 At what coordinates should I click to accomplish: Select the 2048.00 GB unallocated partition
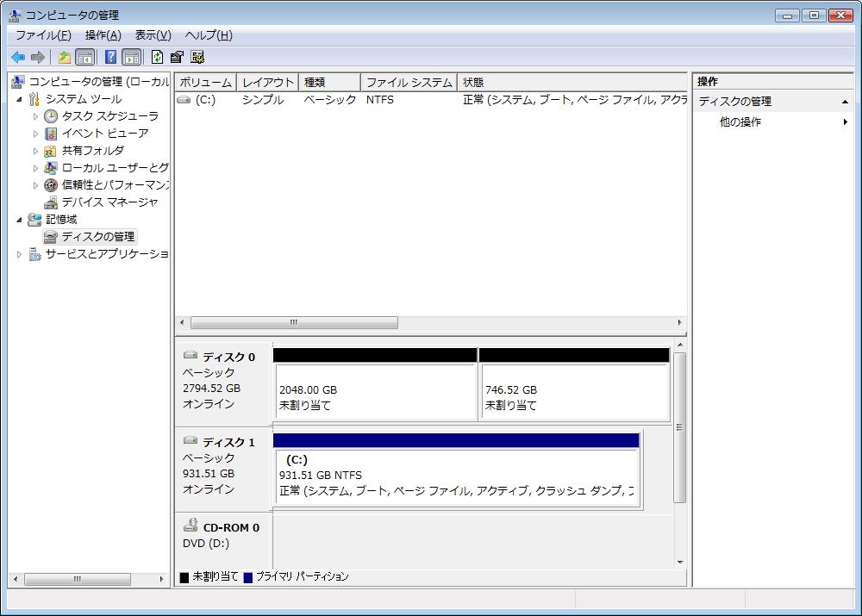[x=376, y=384]
